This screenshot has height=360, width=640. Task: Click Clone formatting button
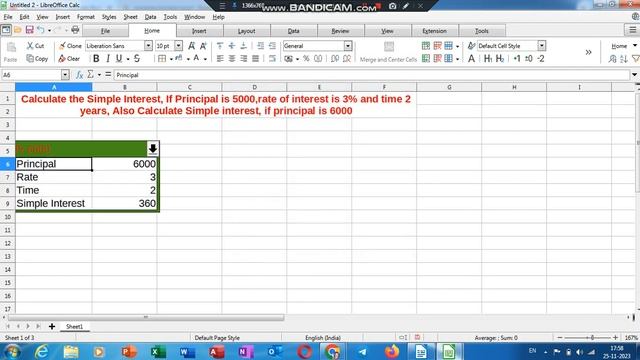coord(70,46)
